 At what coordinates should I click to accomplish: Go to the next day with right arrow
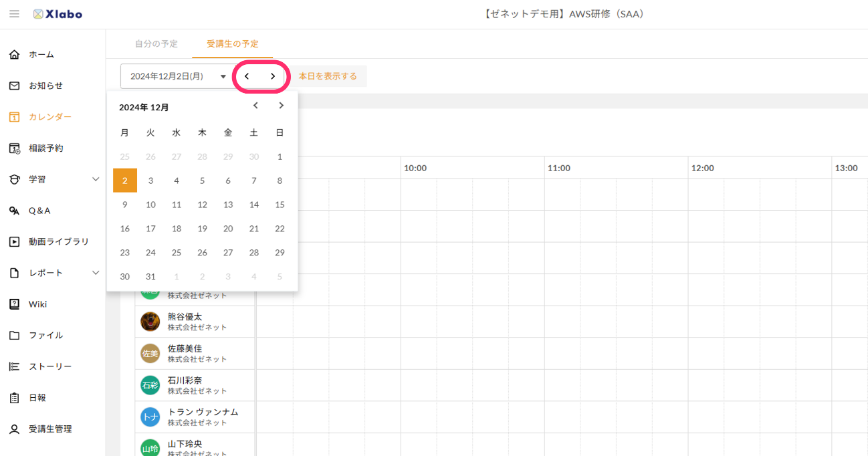(273, 76)
